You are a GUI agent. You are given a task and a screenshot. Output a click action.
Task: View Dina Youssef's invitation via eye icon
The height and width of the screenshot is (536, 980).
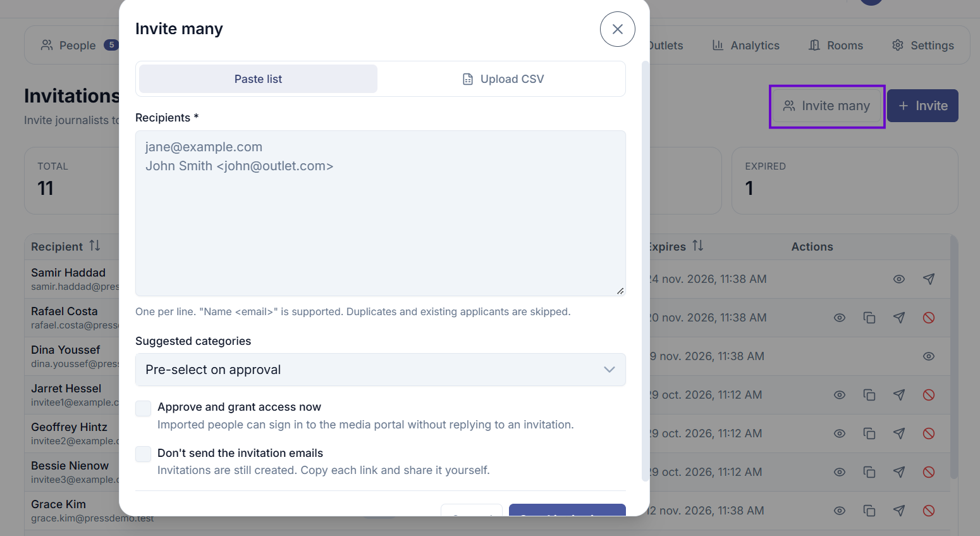[929, 356]
